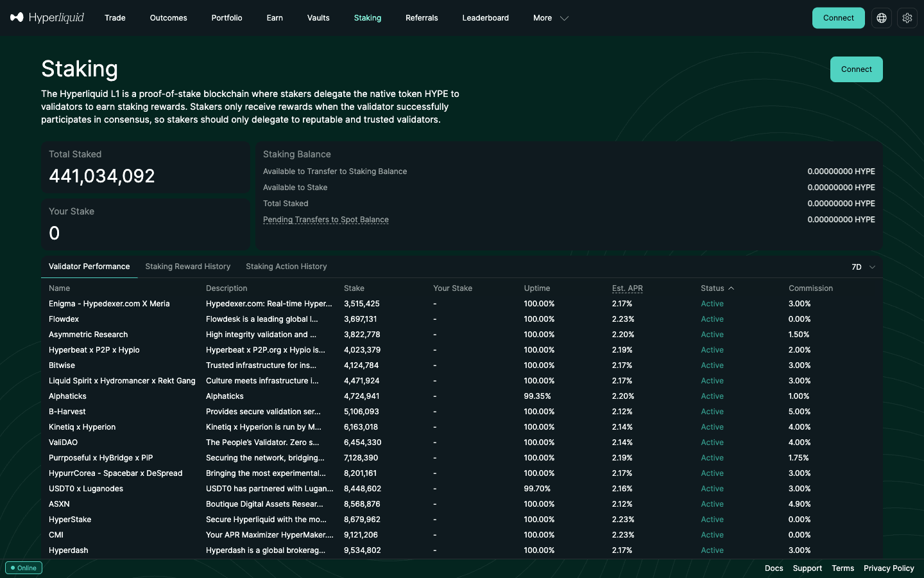The image size is (924, 578).
Task: View the Leaderboard
Action: 486,18
